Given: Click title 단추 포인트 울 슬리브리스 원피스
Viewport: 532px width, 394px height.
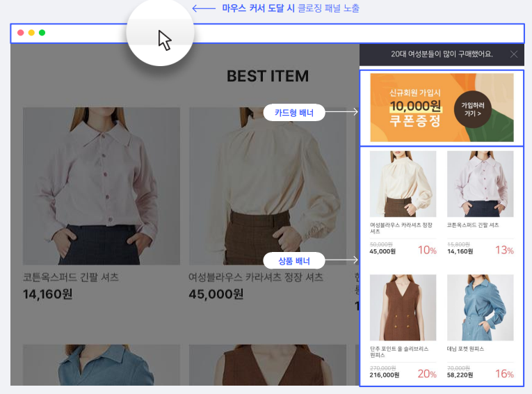Looking at the screenshot, I should click(x=399, y=352).
